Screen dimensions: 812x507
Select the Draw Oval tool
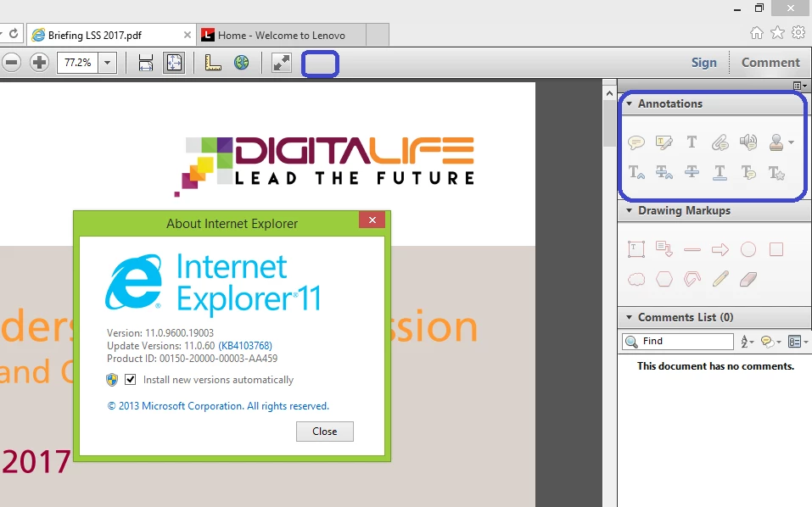(x=748, y=249)
